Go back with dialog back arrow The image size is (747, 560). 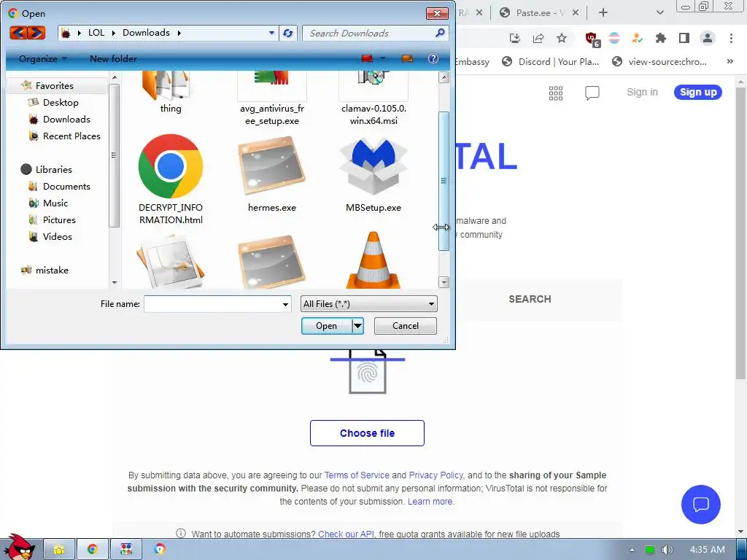(x=18, y=33)
